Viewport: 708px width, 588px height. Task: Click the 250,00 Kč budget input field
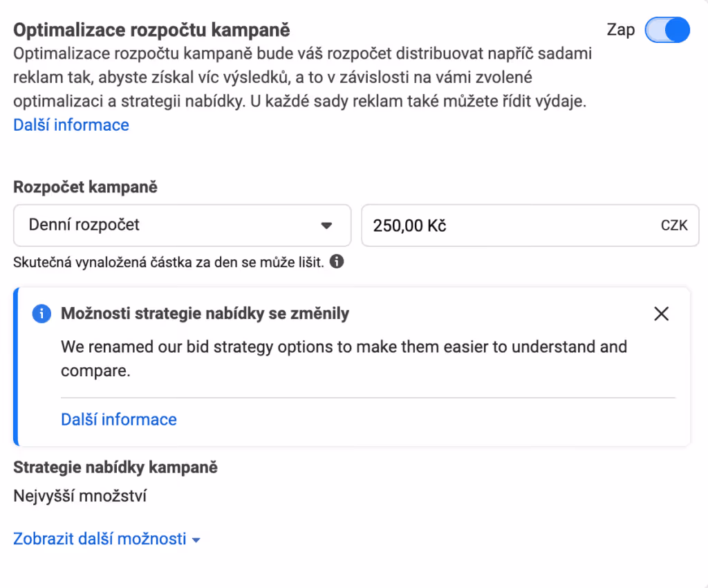point(530,225)
